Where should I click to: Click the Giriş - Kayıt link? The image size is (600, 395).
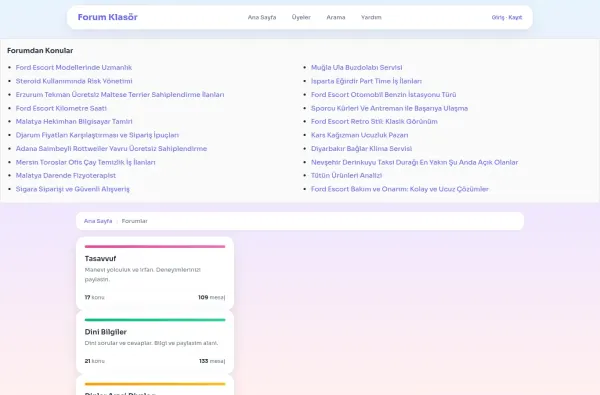[x=507, y=17]
